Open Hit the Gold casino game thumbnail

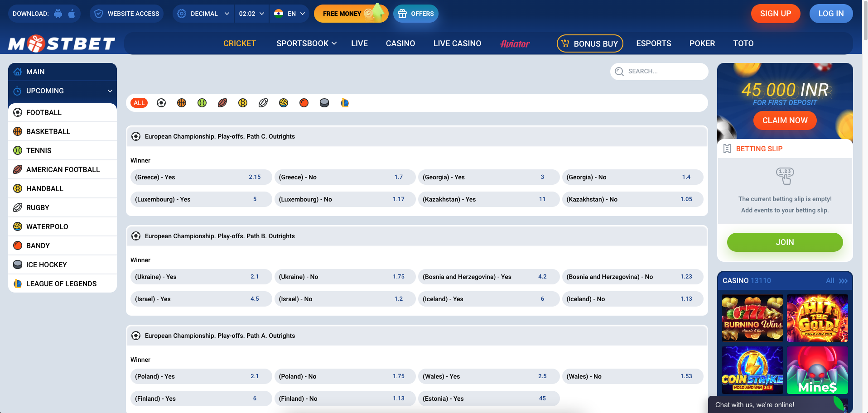click(x=817, y=318)
